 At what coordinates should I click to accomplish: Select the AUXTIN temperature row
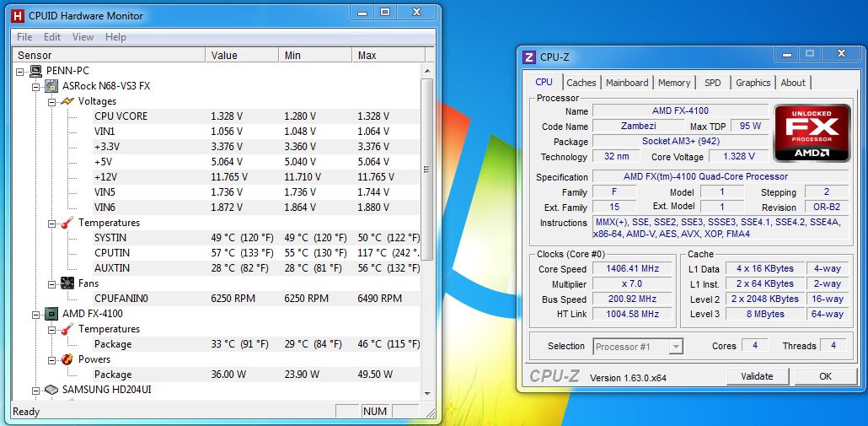(x=257, y=268)
